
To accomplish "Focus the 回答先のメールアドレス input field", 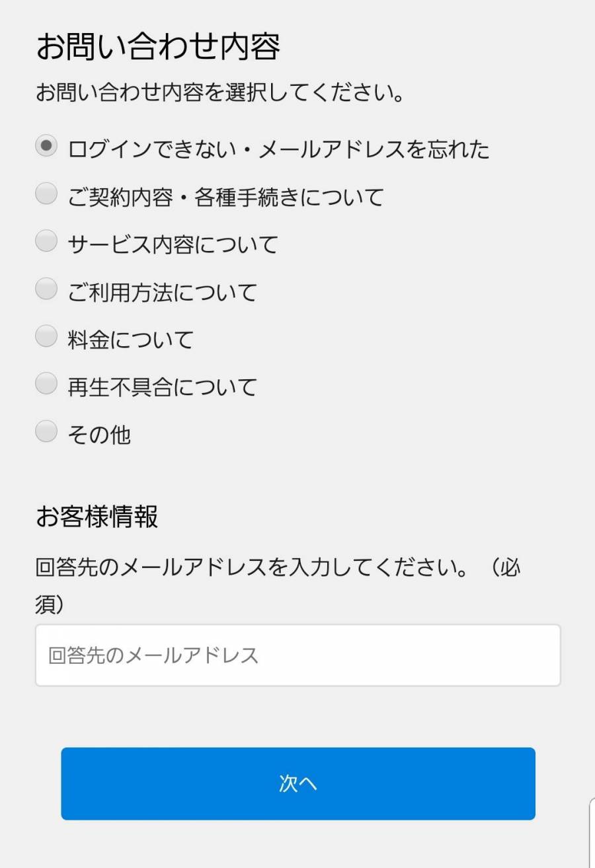I will [x=297, y=655].
